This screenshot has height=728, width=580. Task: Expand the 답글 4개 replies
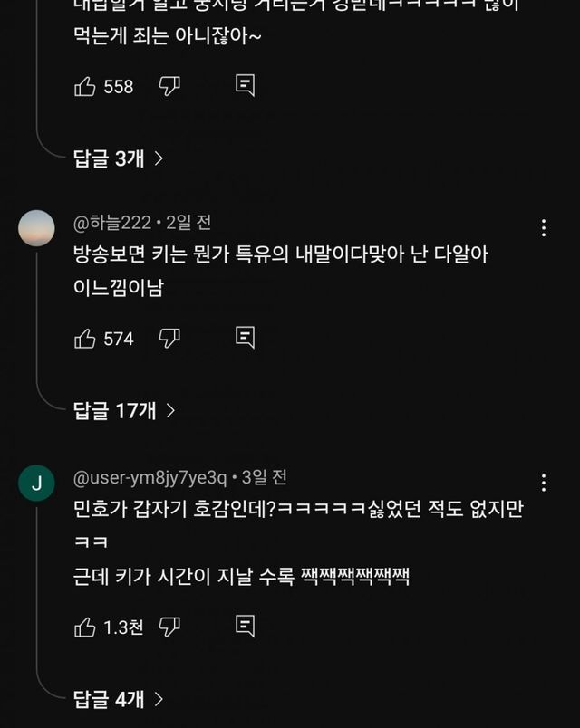click(118, 699)
